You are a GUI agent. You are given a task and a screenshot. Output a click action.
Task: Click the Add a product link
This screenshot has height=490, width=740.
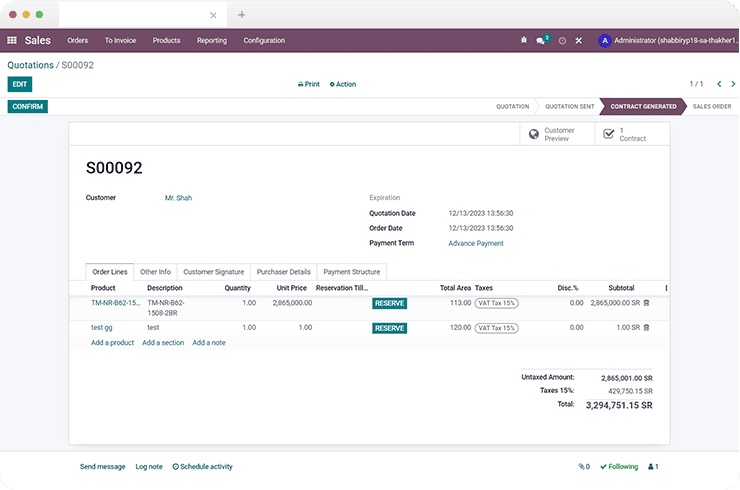[112, 343]
